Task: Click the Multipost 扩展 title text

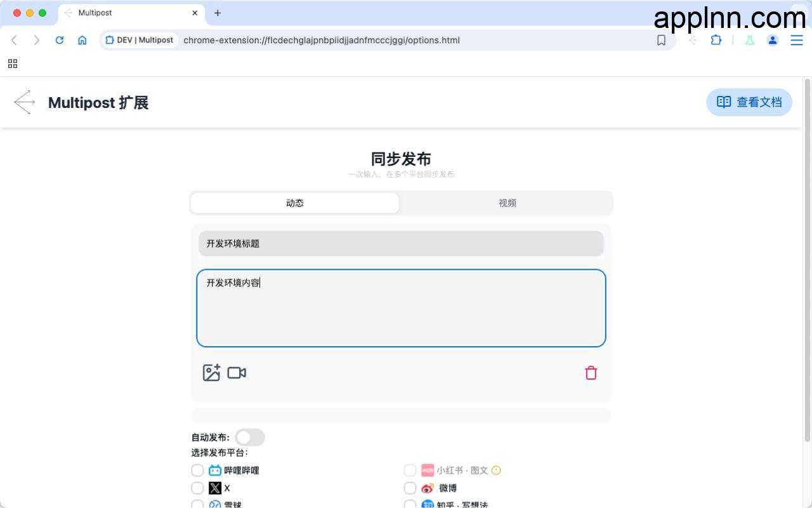Action: pyautogui.click(x=98, y=103)
